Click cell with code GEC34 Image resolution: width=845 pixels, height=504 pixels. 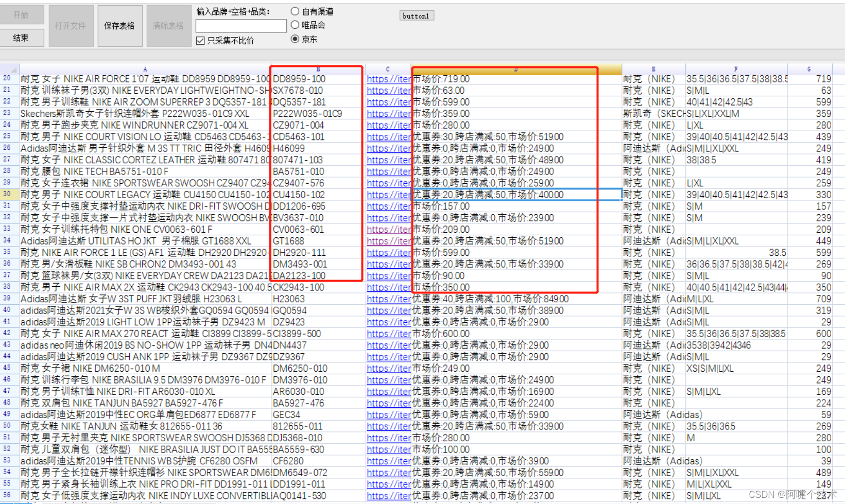tap(318, 415)
